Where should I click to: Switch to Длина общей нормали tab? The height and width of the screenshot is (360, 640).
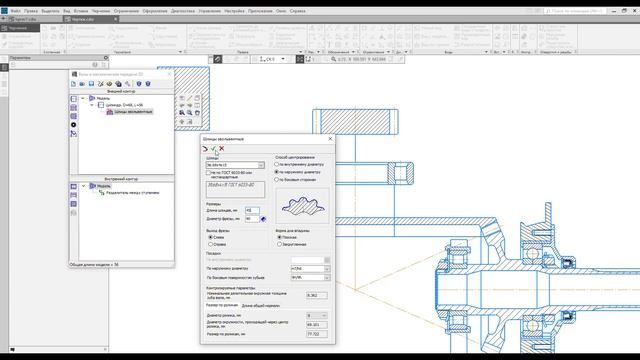coord(261,305)
